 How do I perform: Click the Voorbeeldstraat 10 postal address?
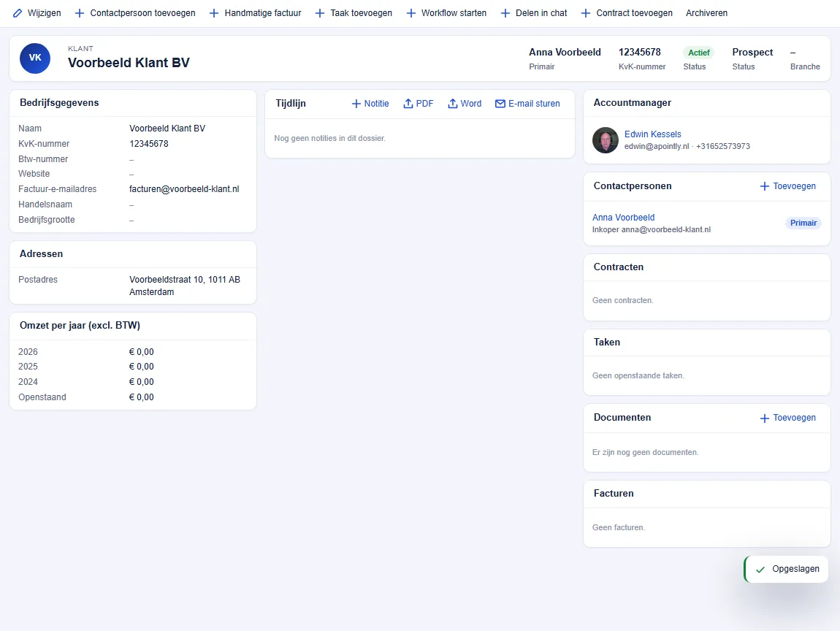[x=185, y=286]
